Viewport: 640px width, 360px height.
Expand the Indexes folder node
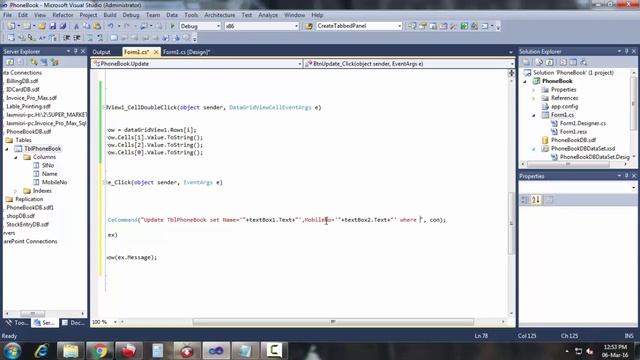(16, 191)
